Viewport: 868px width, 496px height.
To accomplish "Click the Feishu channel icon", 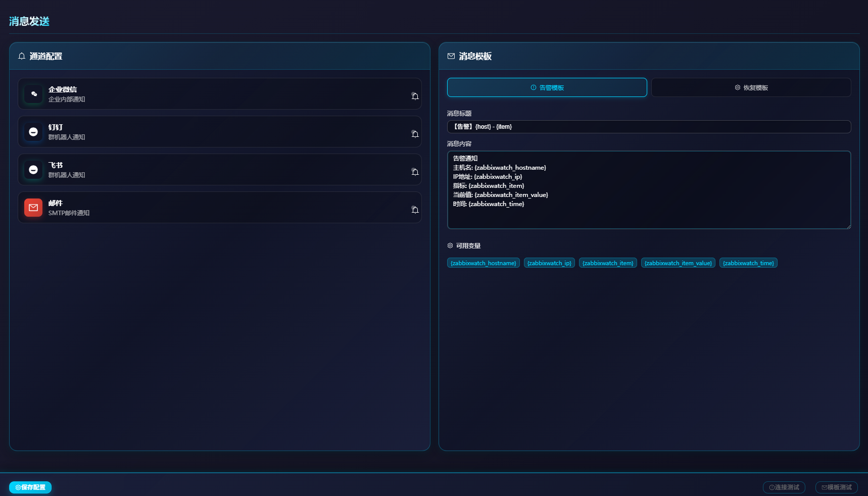I will pos(33,170).
